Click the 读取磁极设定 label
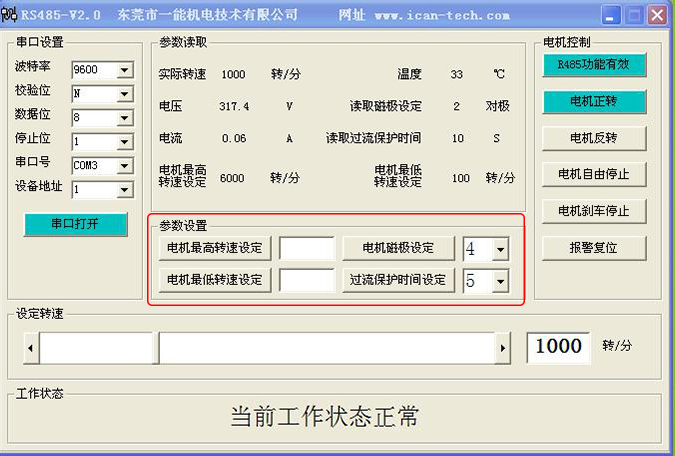Viewport: 675px width, 456px height. pos(386,106)
